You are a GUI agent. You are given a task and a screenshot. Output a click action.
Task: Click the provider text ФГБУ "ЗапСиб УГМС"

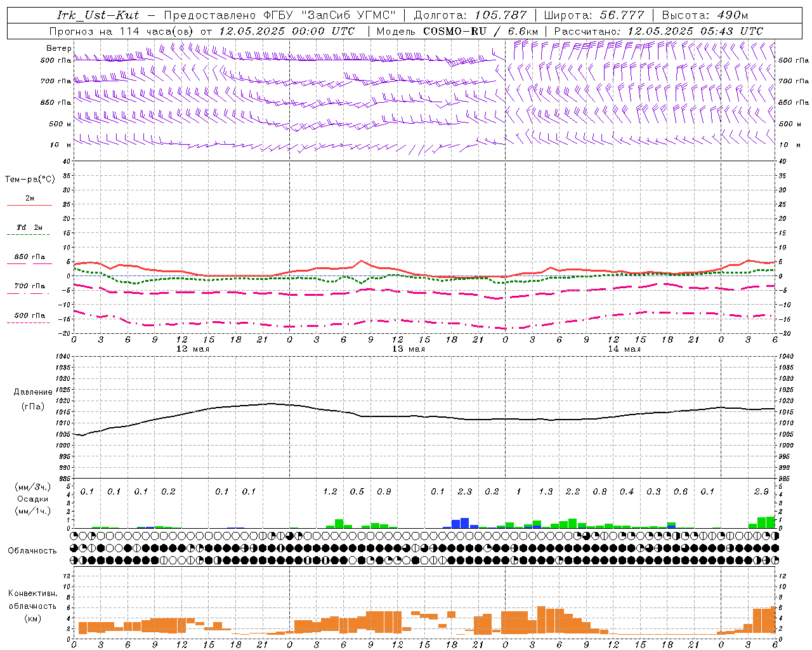pos(329,15)
